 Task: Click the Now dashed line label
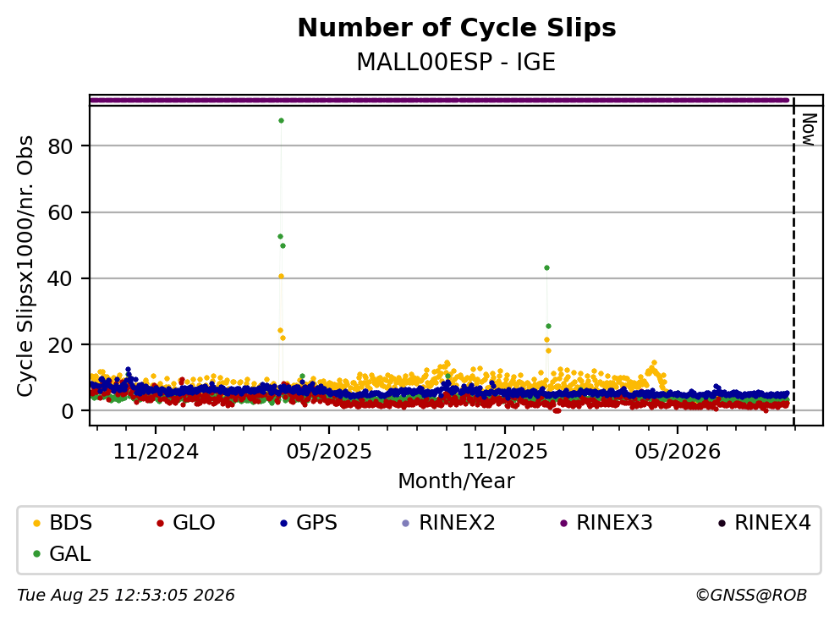[809, 129]
